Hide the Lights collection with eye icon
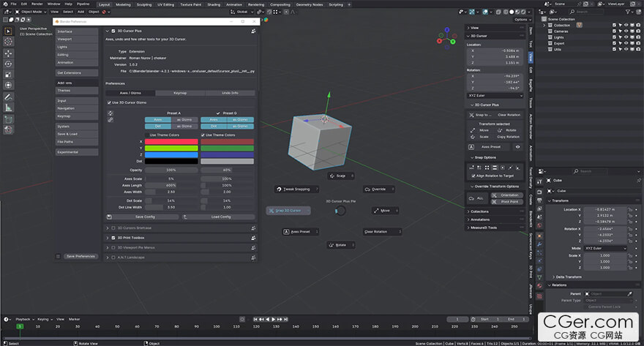Image resolution: width=644 pixels, height=346 pixels. 626,37
